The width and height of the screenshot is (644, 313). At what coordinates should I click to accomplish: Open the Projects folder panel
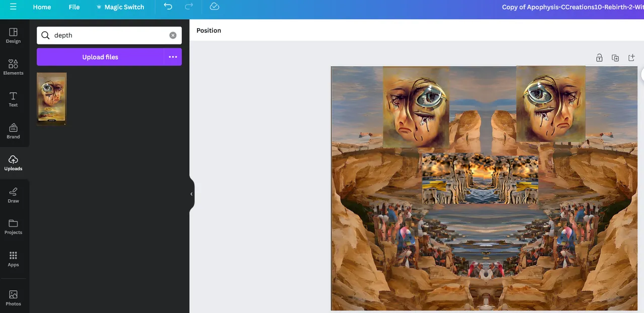pyautogui.click(x=13, y=227)
